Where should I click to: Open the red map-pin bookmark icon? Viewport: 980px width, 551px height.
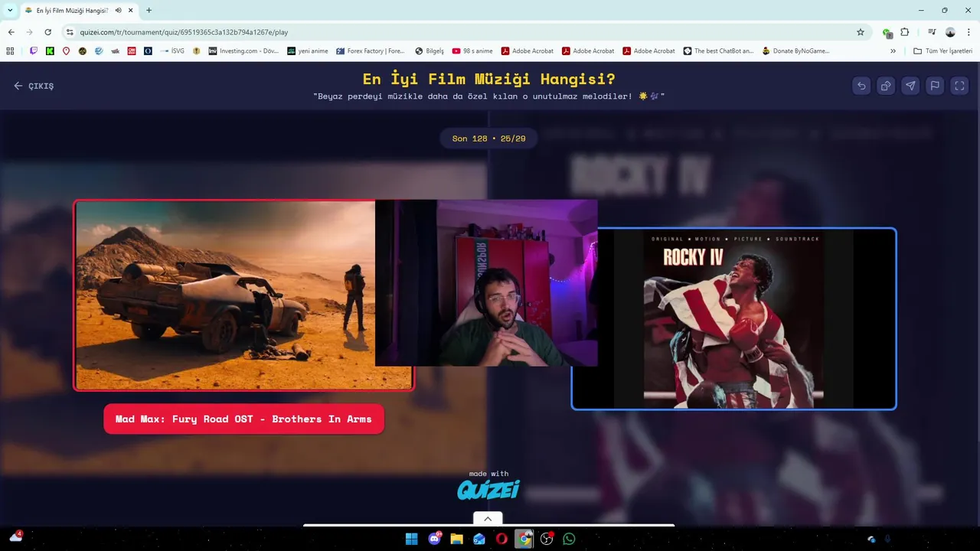(66, 51)
